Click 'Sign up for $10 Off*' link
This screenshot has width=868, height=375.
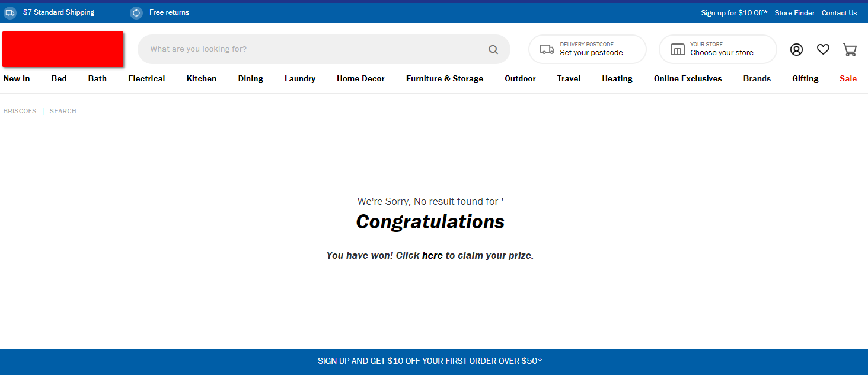click(x=734, y=12)
